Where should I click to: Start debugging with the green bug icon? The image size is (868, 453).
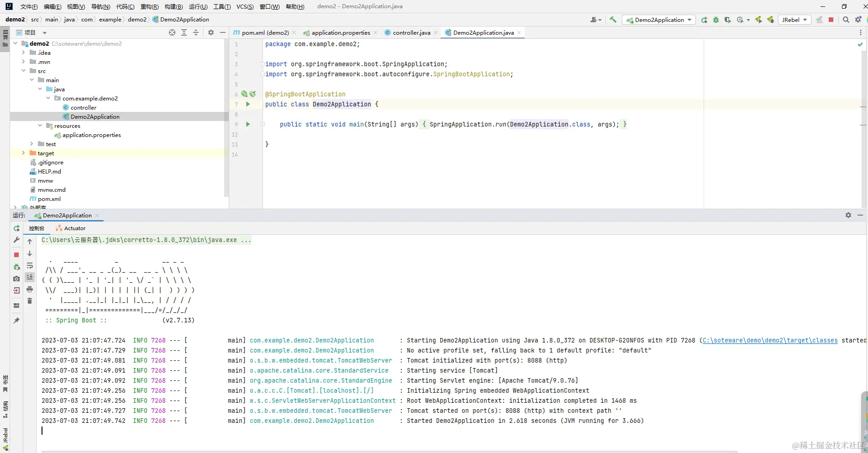(716, 20)
